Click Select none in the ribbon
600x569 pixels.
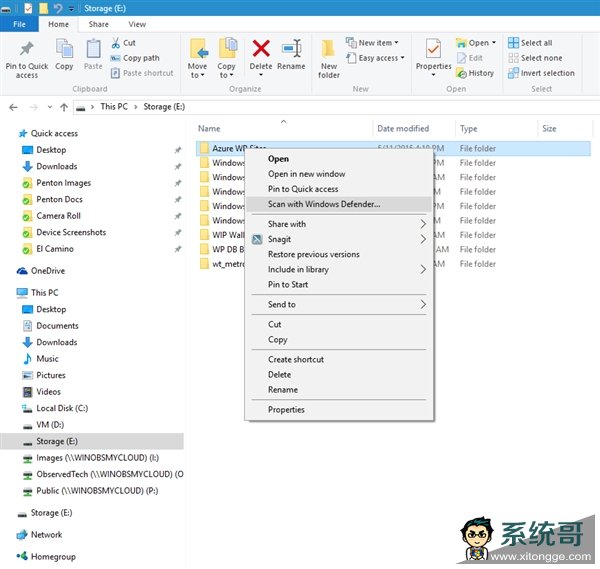(x=535, y=58)
